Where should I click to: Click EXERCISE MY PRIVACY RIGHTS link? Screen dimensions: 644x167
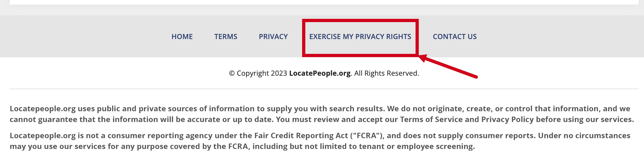tap(360, 37)
